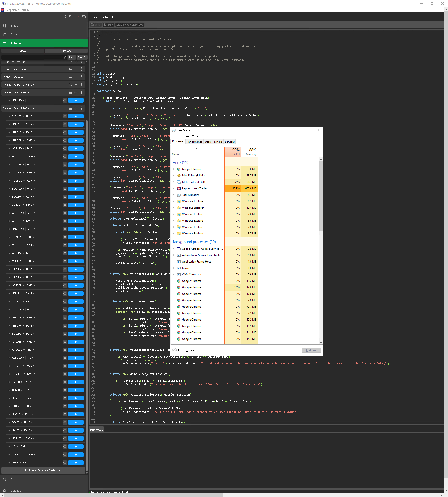Screen dimensions: 448x497
Task: Start the USDJPY Re10 cBot instance
Action: click(x=76, y=124)
